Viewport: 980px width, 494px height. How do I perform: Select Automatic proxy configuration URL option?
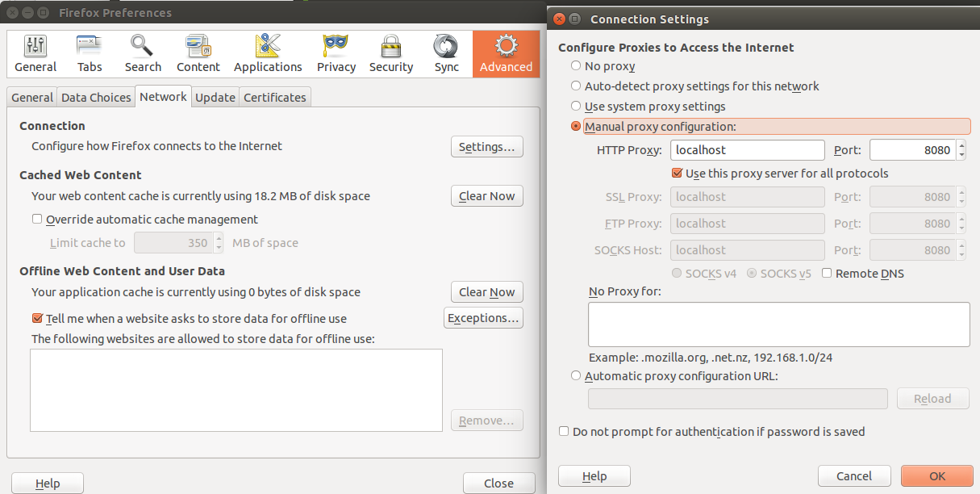[576, 375]
